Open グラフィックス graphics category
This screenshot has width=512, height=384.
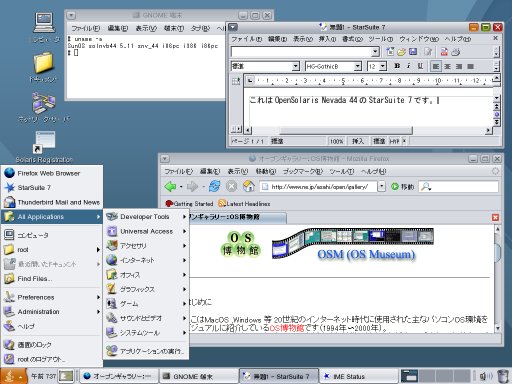coord(146,289)
